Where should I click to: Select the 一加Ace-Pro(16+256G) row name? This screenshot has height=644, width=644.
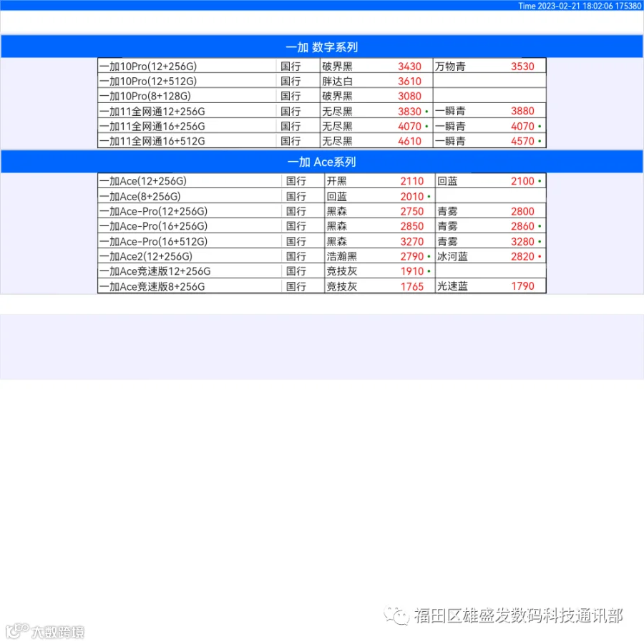153,226
